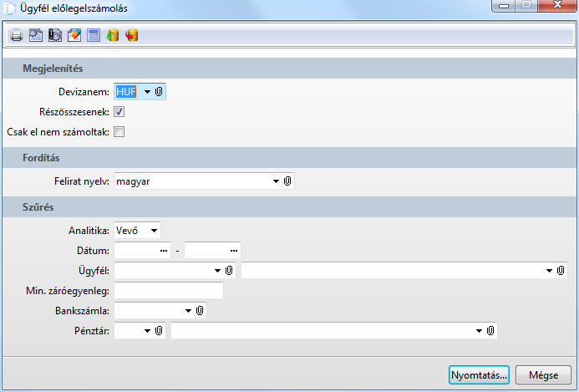Viewport: 579px width, 392px height.
Task: Expand the Pénztár code dropdown arrow
Action: [147, 331]
